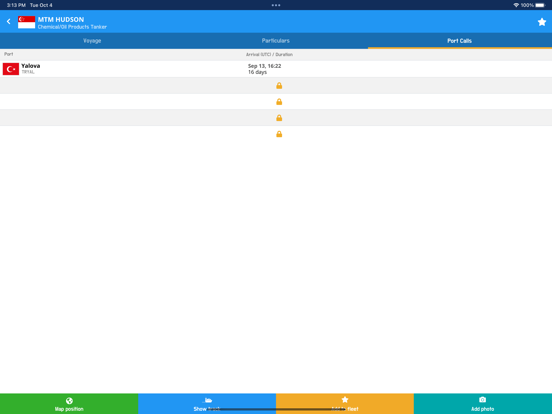Tap the Show track button

pos(207,404)
